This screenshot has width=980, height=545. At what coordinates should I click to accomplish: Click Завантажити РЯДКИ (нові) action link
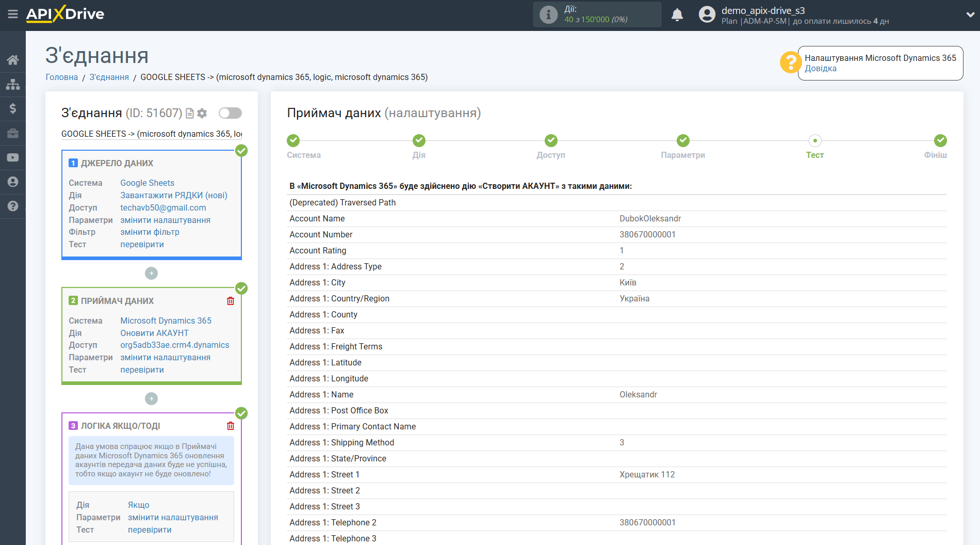pyautogui.click(x=174, y=195)
